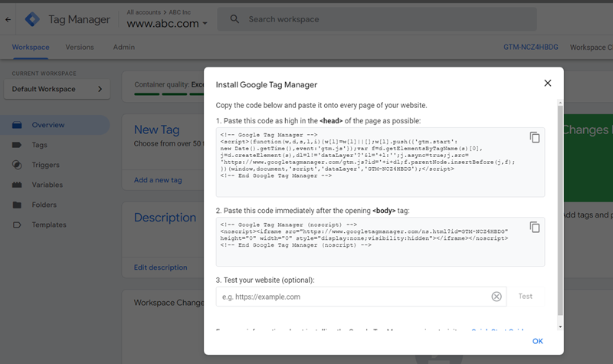Click the Overview sidebar icon
Image resolution: width=613 pixels, height=364 pixels.
[17, 125]
